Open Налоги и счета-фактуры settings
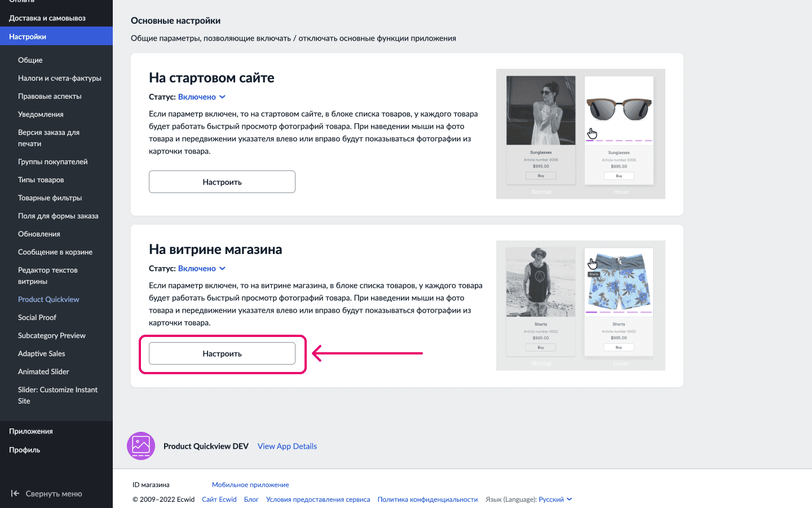The height and width of the screenshot is (508, 812). (x=60, y=78)
